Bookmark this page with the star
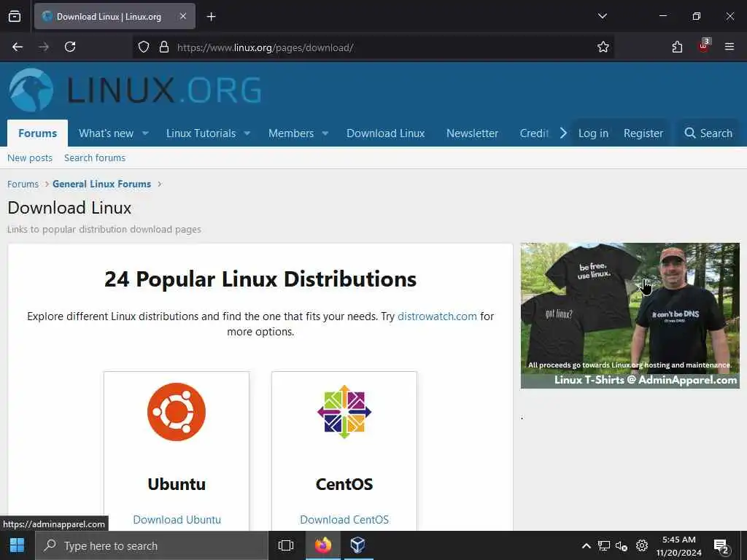 [x=603, y=47]
